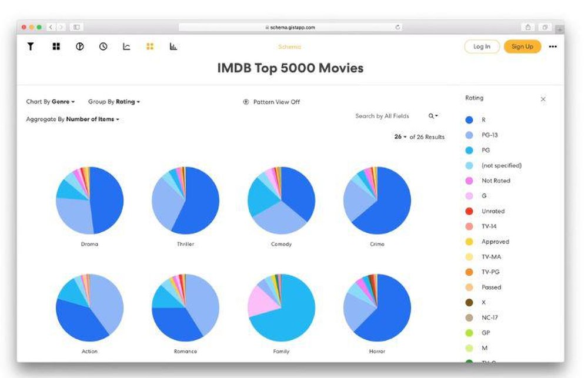Screen dimensions: 588x378
Task: Open the bar chart view icon
Action: click(173, 46)
